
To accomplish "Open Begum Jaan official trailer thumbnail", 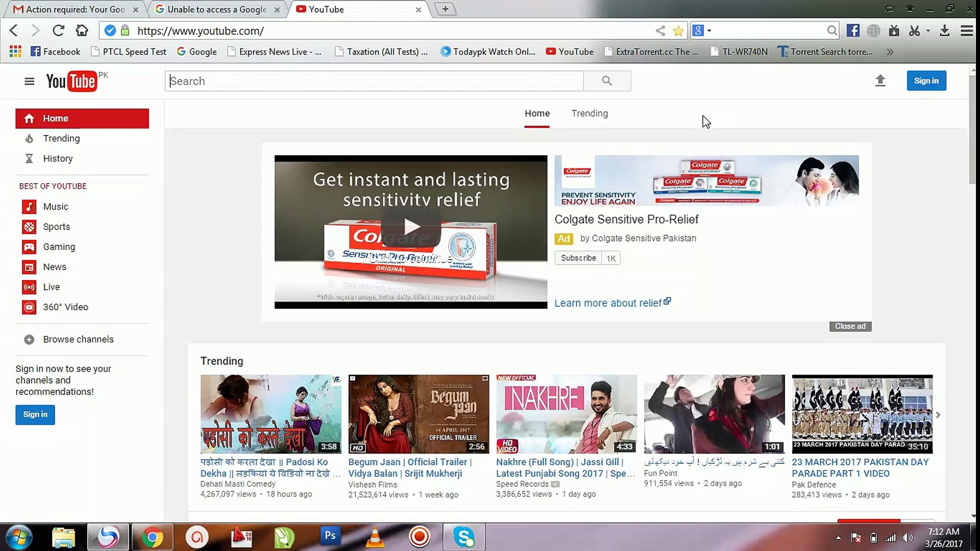I will point(418,414).
